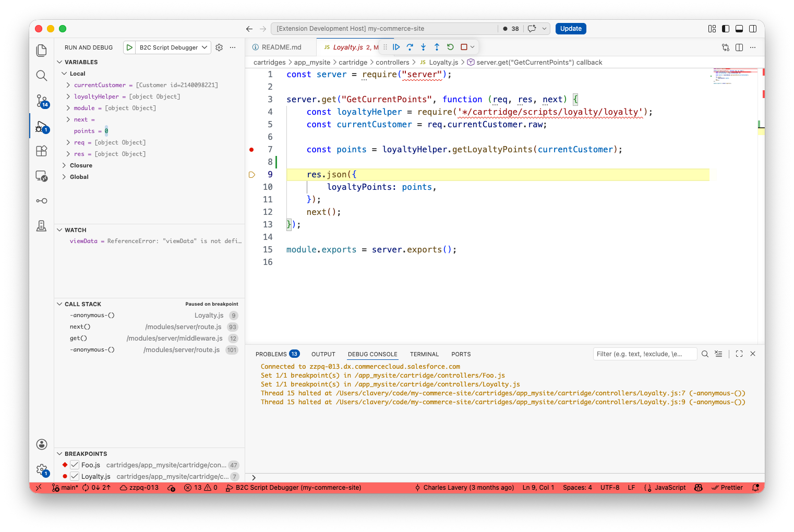Clear the debug console output
Viewport: 794px width, 532px height.
coord(718,354)
